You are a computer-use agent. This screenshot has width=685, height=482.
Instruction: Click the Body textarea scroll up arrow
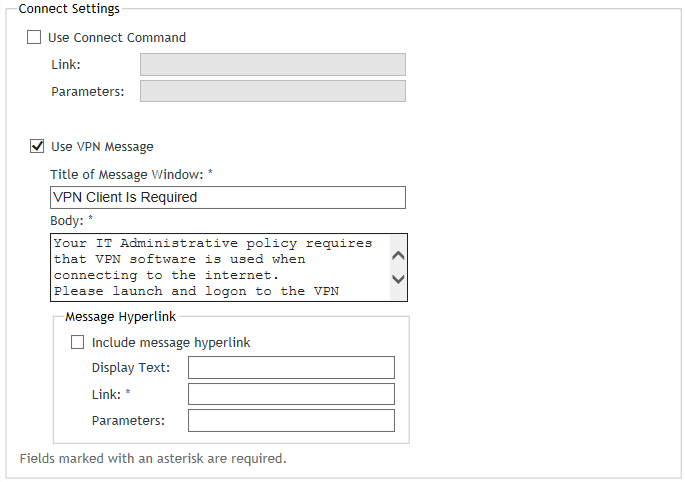pyautogui.click(x=398, y=256)
